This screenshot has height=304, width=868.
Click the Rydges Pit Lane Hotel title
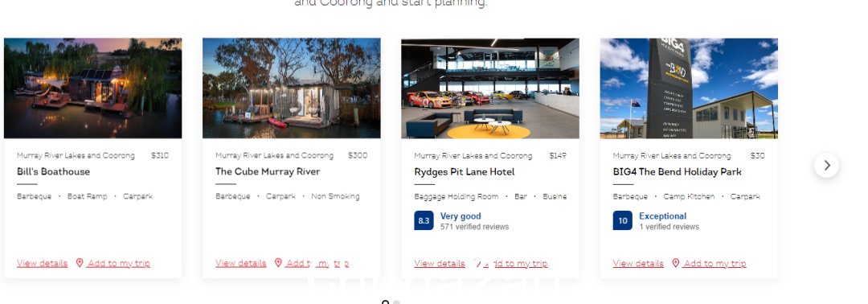click(465, 171)
